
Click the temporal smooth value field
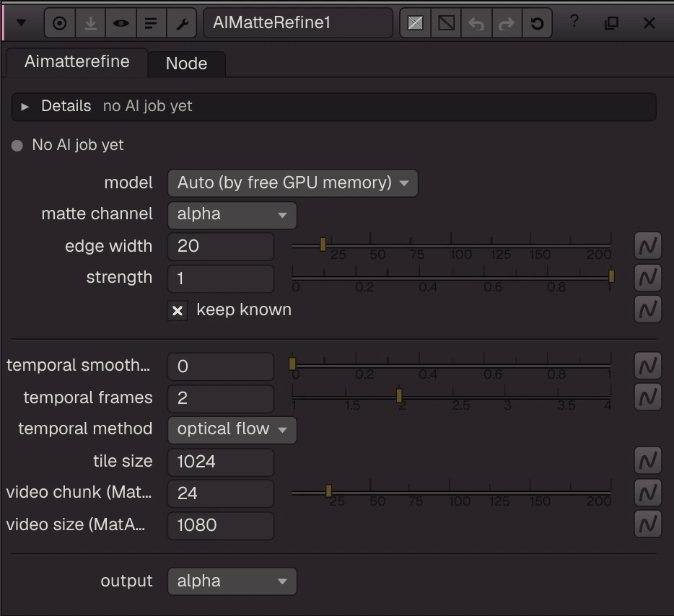tap(221, 366)
